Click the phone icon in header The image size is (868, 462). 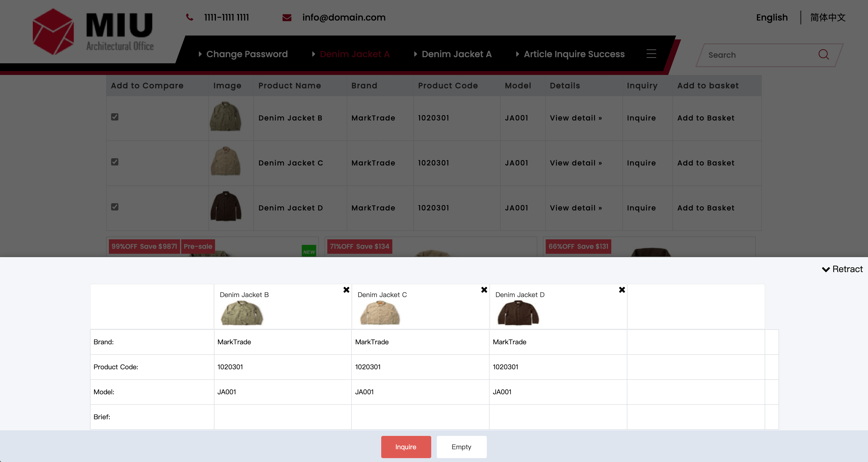point(190,17)
